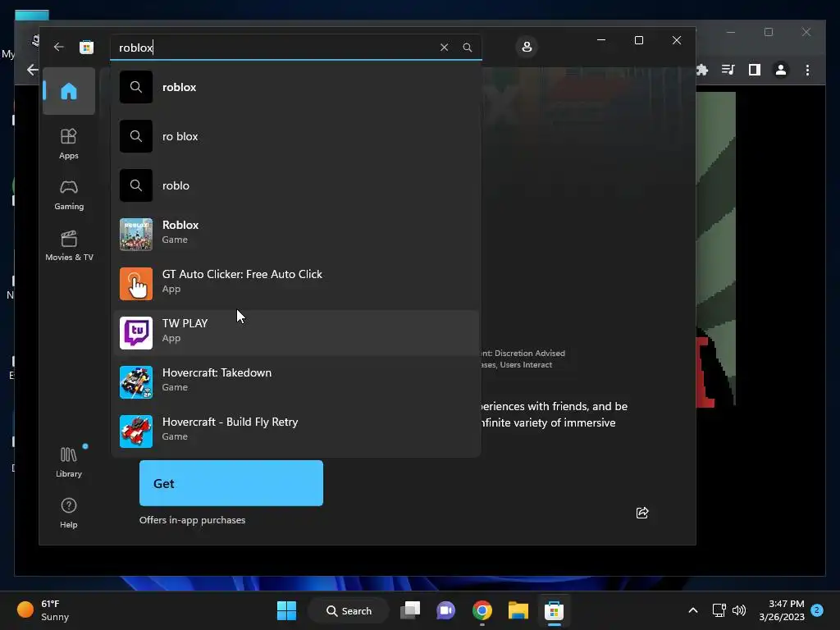Click the Hovercraft - Build Fly Retry thumbnail
840x630 pixels.
(136, 431)
